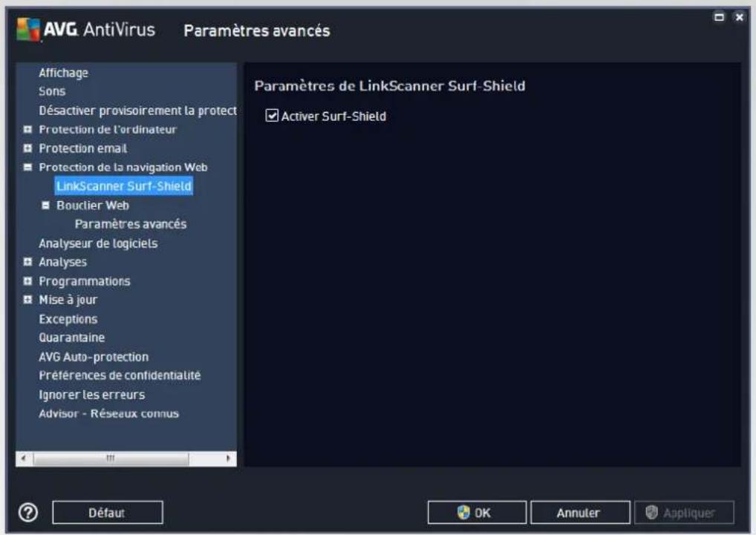Open Sons settings
The height and width of the screenshot is (535, 756).
(x=52, y=91)
